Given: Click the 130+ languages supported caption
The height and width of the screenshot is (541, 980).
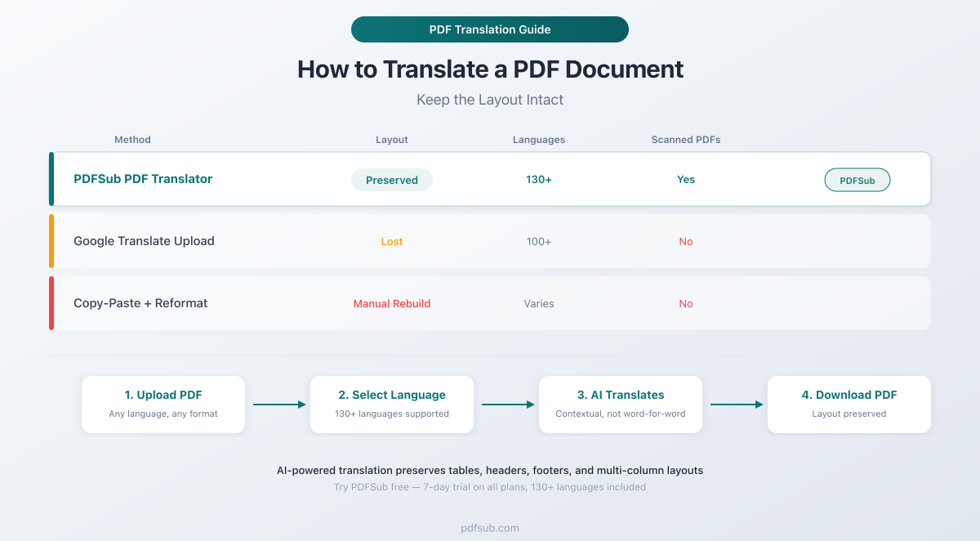Looking at the screenshot, I should (392, 414).
